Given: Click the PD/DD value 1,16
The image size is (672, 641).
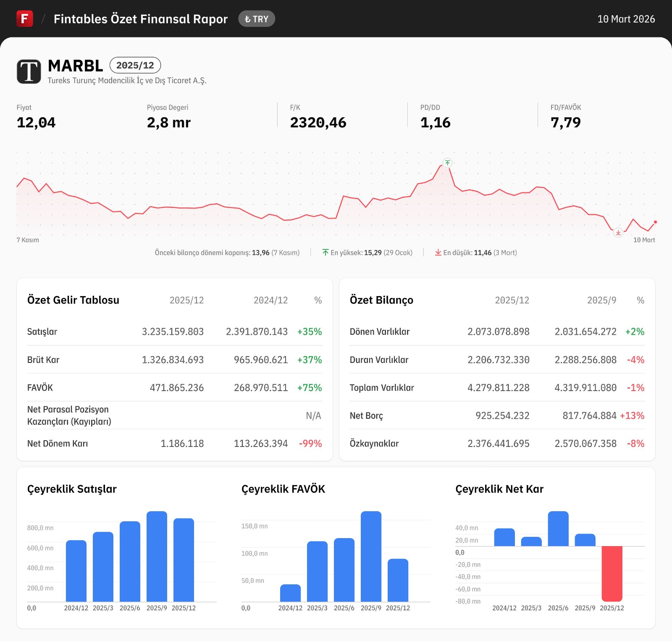Looking at the screenshot, I should coord(436,122).
